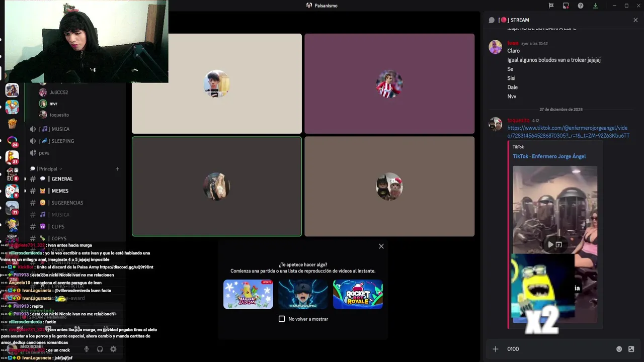Open the Rocket Bot Royale activity
Image resolution: width=644 pixels, height=362 pixels.
pos(358,294)
